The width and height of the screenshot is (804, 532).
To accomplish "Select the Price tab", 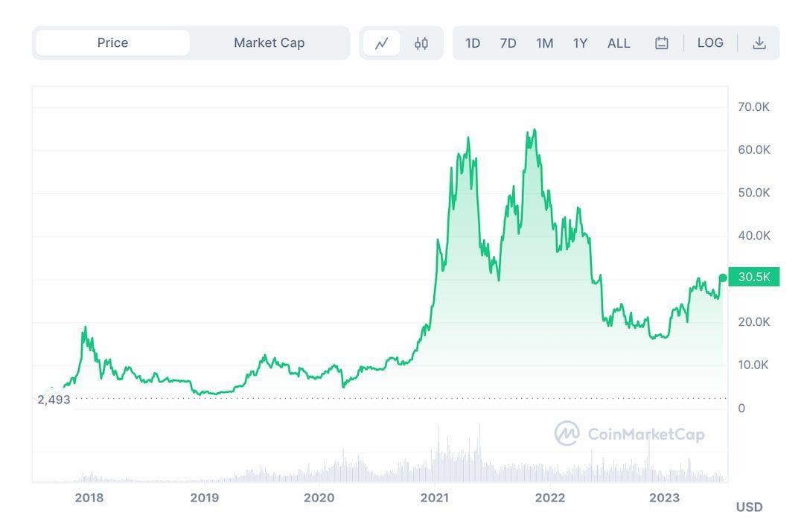I will point(112,43).
